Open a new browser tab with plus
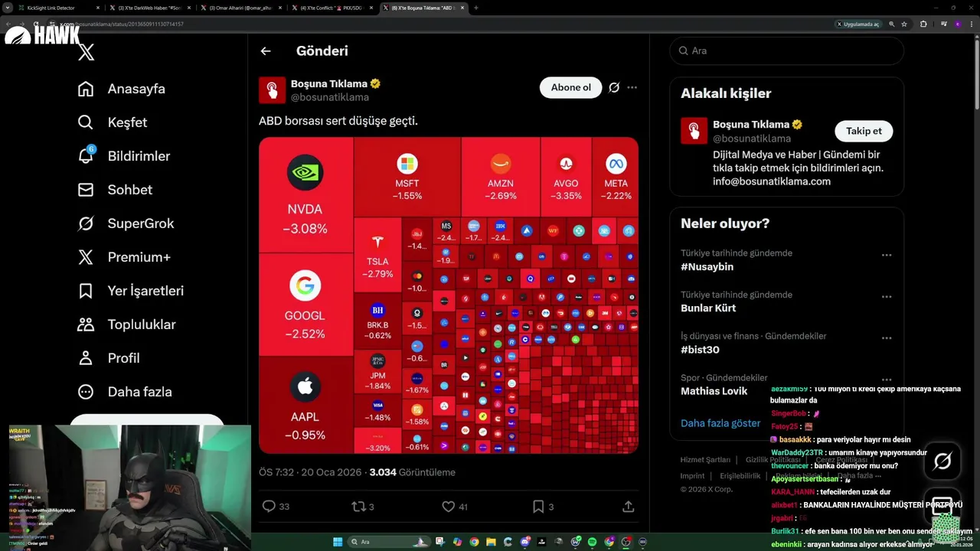This screenshot has width=980, height=551. coord(476,8)
